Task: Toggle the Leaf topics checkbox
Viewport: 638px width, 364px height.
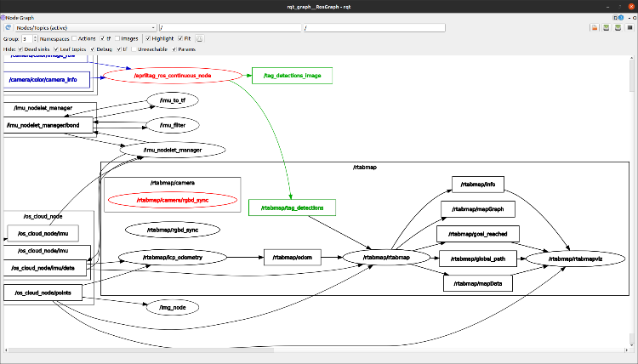Action: point(56,49)
